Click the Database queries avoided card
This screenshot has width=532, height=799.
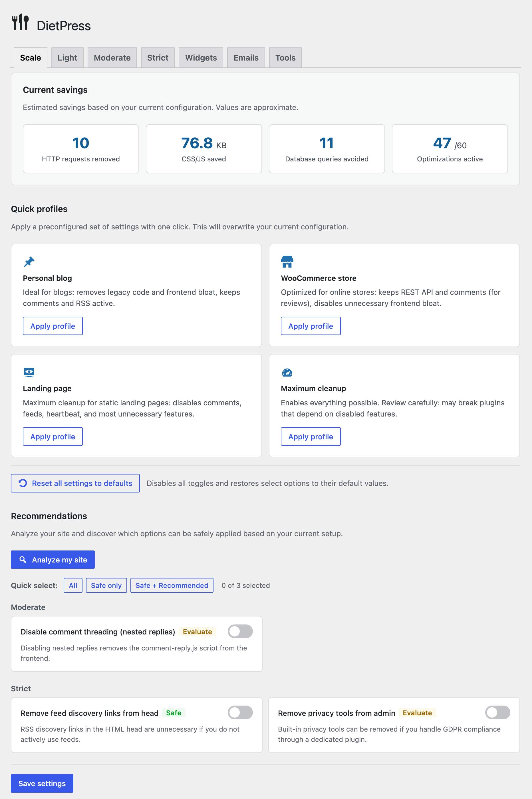point(327,149)
